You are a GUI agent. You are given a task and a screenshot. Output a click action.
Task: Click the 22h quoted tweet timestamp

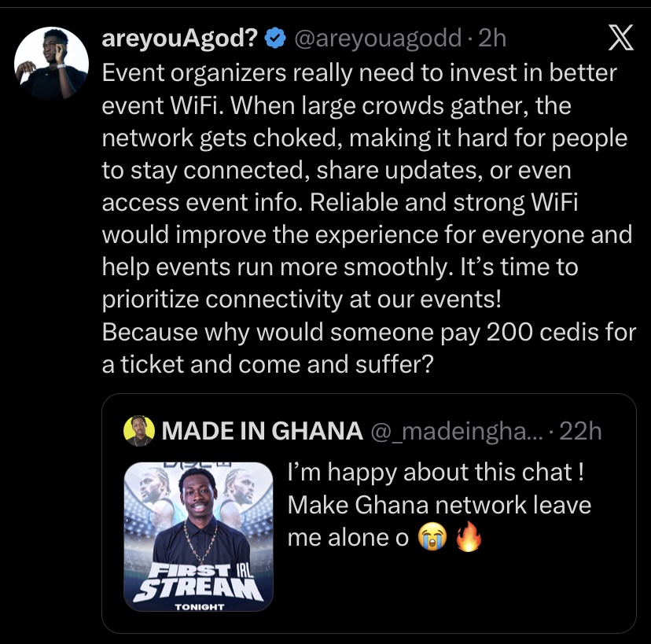click(x=581, y=431)
